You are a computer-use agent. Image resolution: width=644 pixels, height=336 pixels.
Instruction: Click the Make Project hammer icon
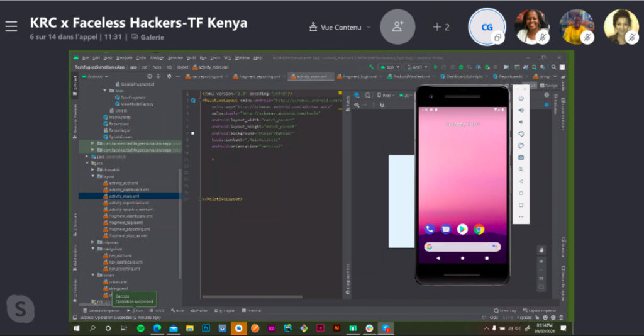pos(371,67)
